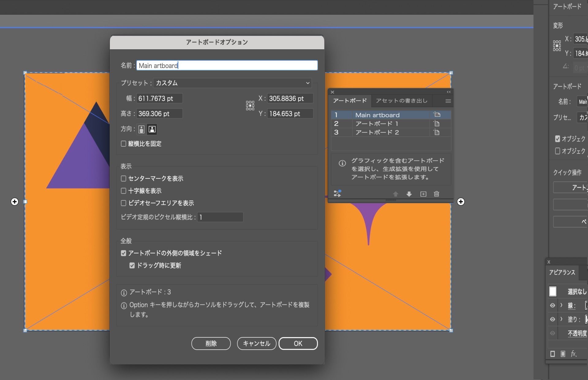Enable the センターマークを表示 checkbox
The height and width of the screenshot is (380, 588).
click(123, 178)
